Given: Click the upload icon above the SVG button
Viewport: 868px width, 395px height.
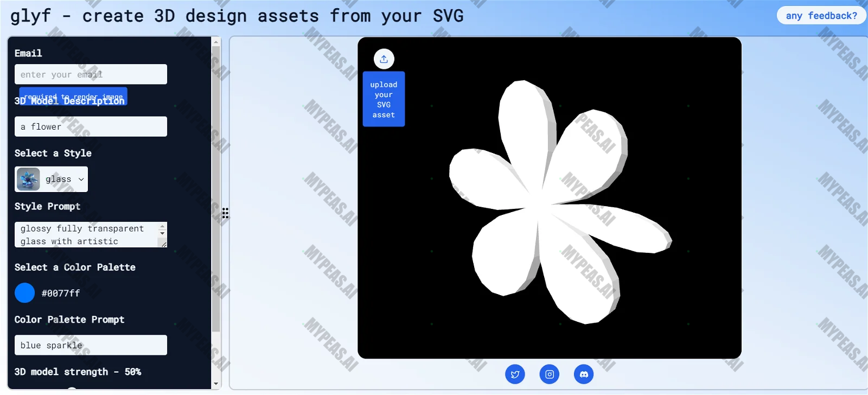Looking at the screenshot, I should click(384, 59).
